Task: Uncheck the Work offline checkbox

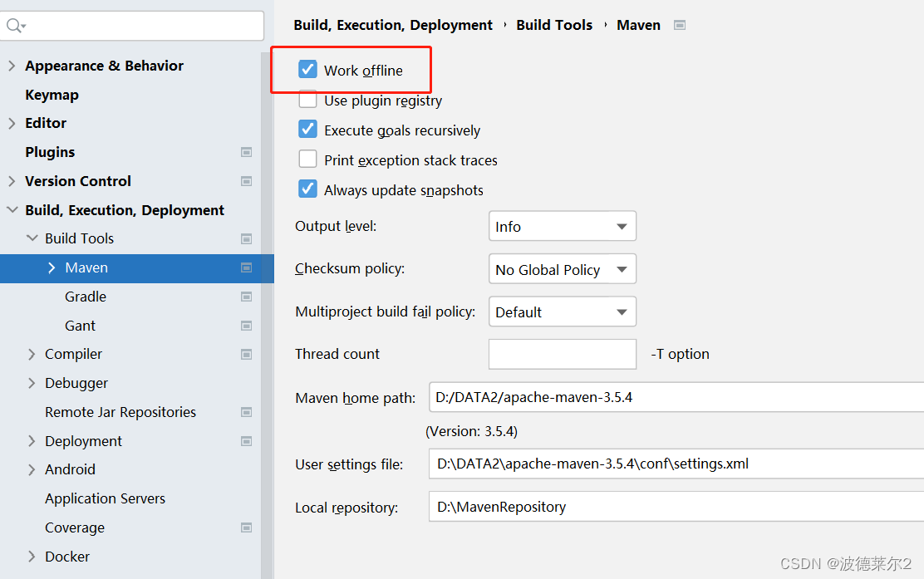Action: [x=307, y=70]
